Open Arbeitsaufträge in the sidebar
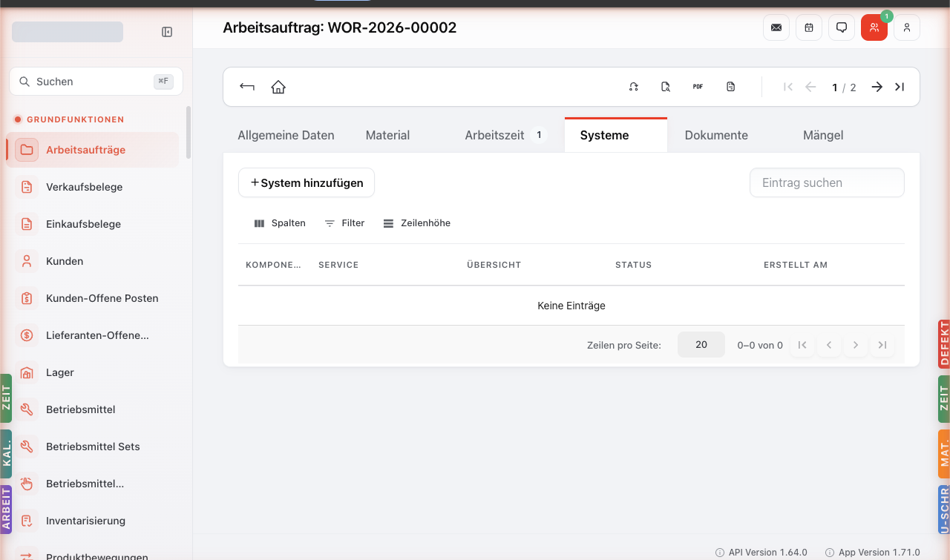This screenshot has height=560, width=950. point(93,150)
